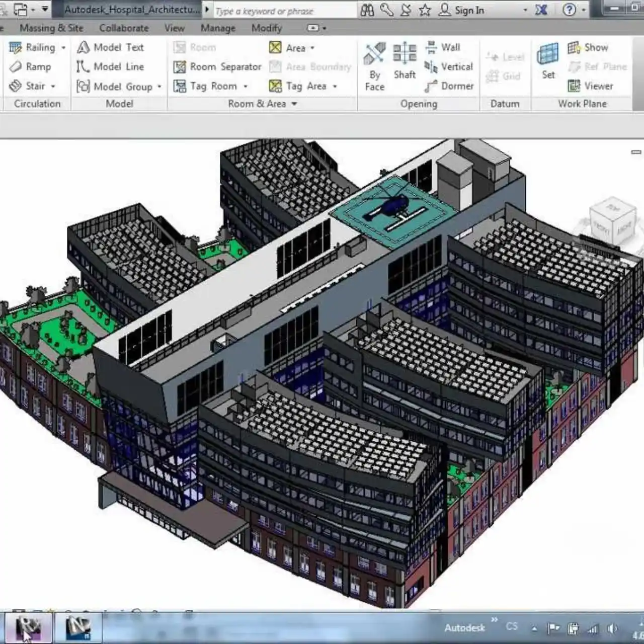
Task: Choose the Tag Room tool
Action: click(x=205, y=86)
